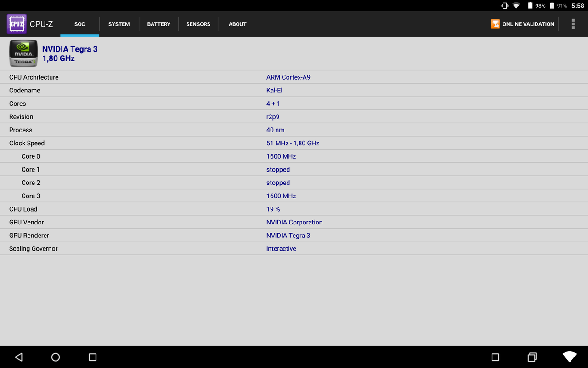Select the Cores row label
This screenshot has height=368, width=588.
point(17,103)
